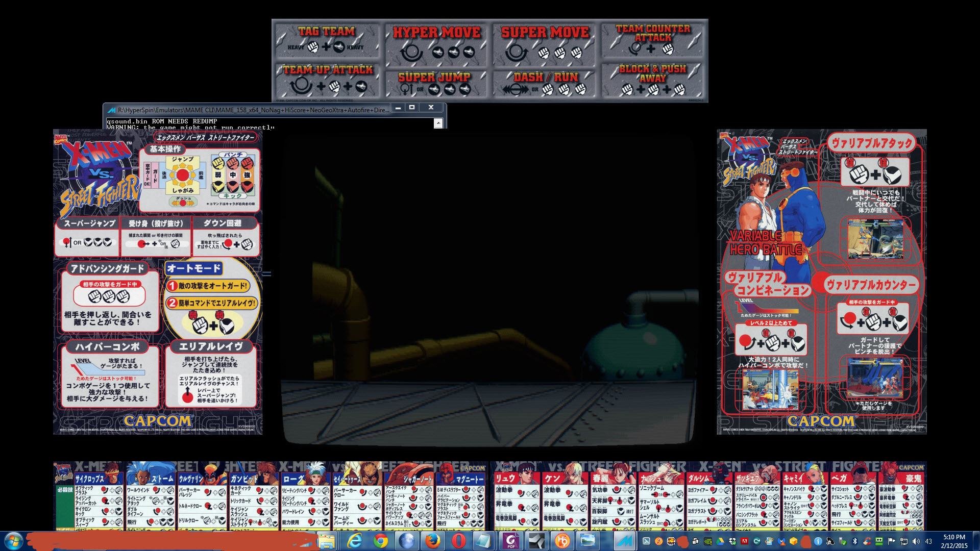Open the Dropbox tray icon

point(732,541)
